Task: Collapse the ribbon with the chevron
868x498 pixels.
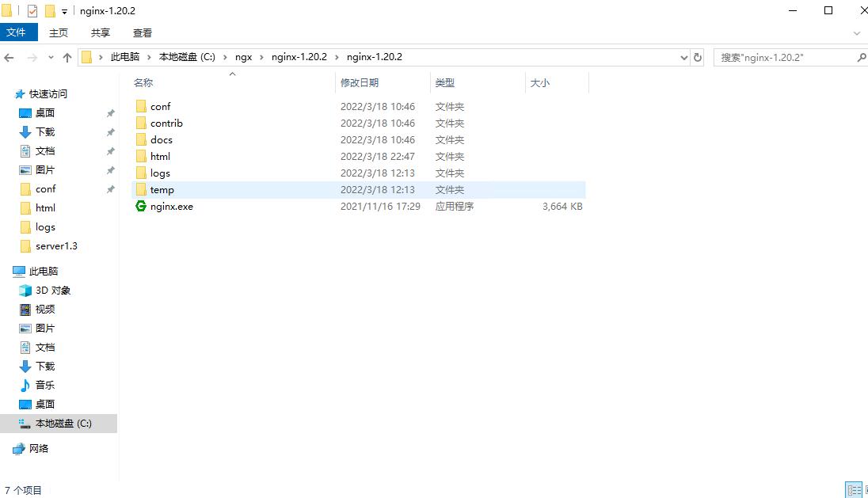Action: click(857, 32)
